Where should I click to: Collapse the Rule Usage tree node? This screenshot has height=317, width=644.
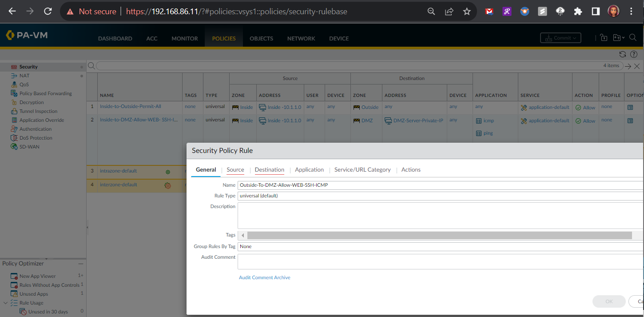[5, 303]
